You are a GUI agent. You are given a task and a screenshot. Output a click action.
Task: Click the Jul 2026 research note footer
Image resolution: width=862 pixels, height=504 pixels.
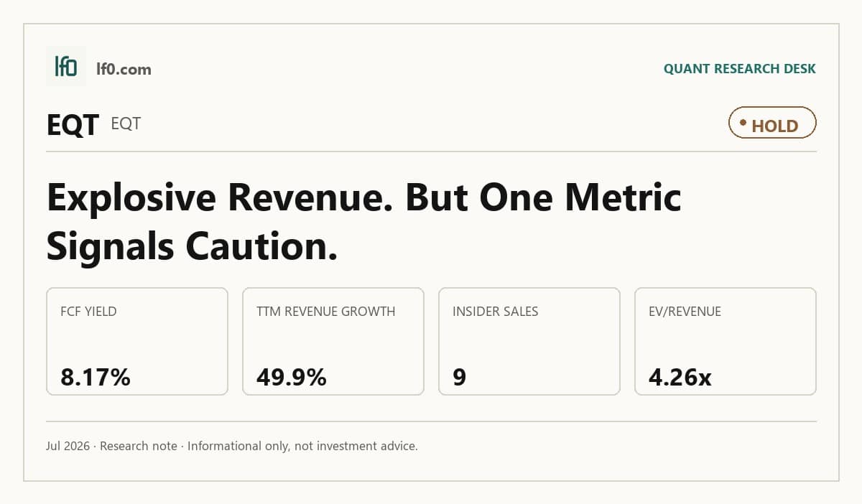232,446
